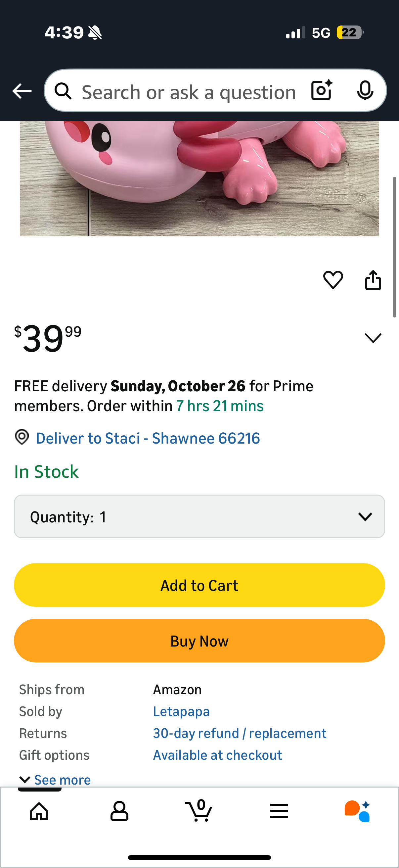Viewport: 399px width, 868px height.
Task: Open the Home tab
Action: click(39, 811)
